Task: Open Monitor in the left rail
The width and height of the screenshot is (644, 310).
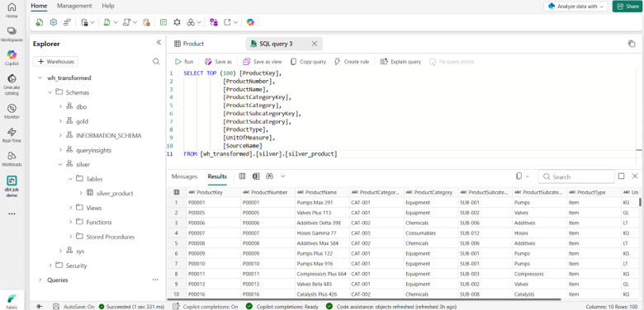Action: (12, 111)
